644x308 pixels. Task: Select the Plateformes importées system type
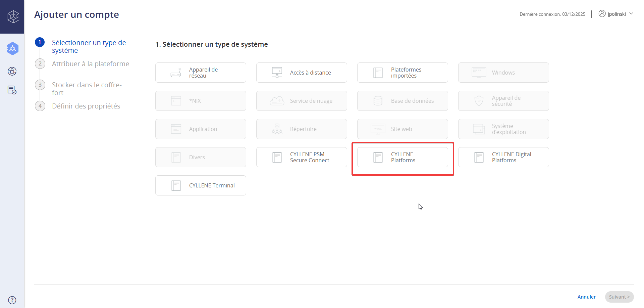[402, 73]
